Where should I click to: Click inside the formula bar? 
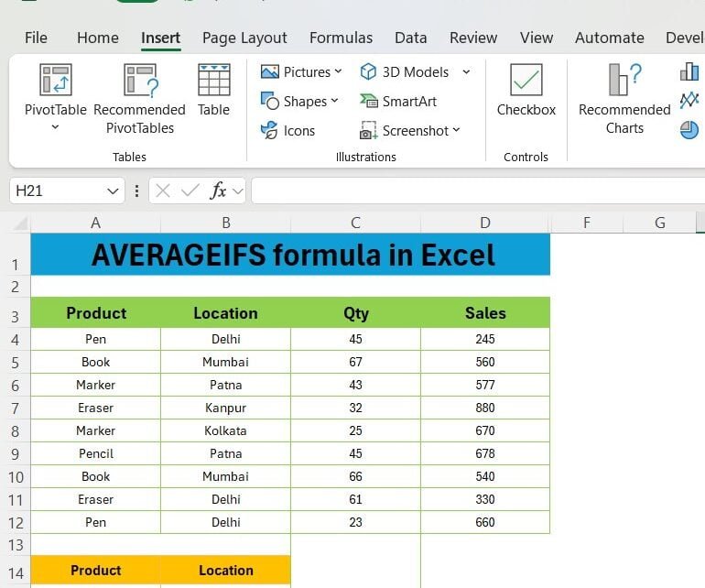[476, 191]
